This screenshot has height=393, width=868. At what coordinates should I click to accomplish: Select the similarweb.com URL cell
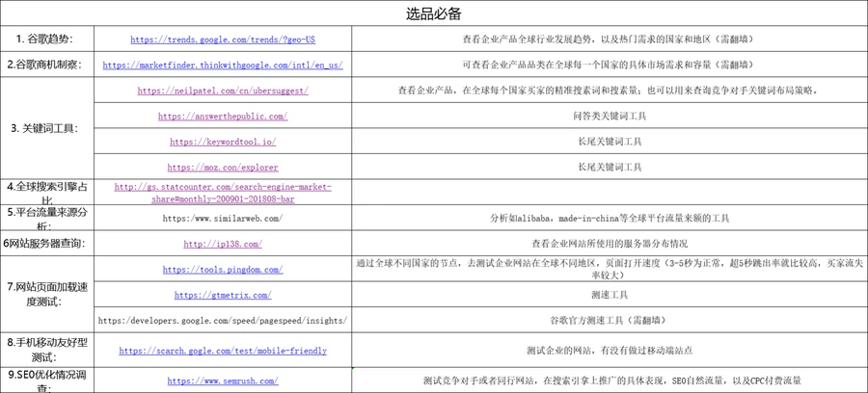click(x=223, y=218)
